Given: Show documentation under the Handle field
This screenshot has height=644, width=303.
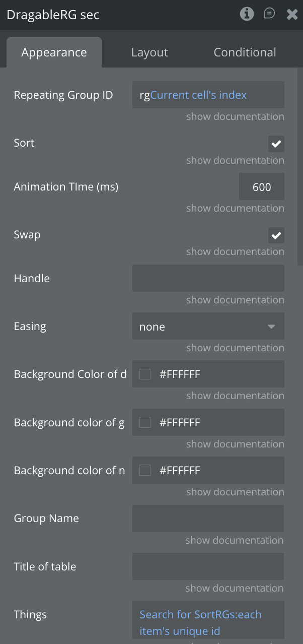Looking at the screenshot, I should (235, 300).
